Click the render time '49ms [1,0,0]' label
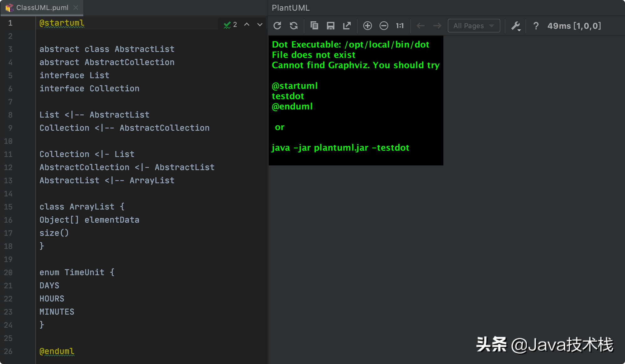The height and width of the screenshot is (364, 625). 574,26
